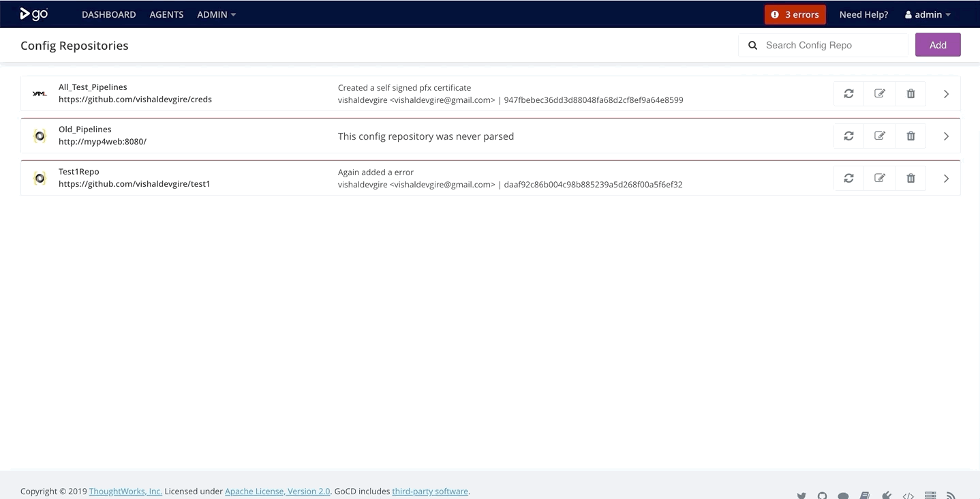Expand the All_Test_Pipelines row chevron
Image resolution: width=980 pixels, height=499 pixels.
click(946, 94)
